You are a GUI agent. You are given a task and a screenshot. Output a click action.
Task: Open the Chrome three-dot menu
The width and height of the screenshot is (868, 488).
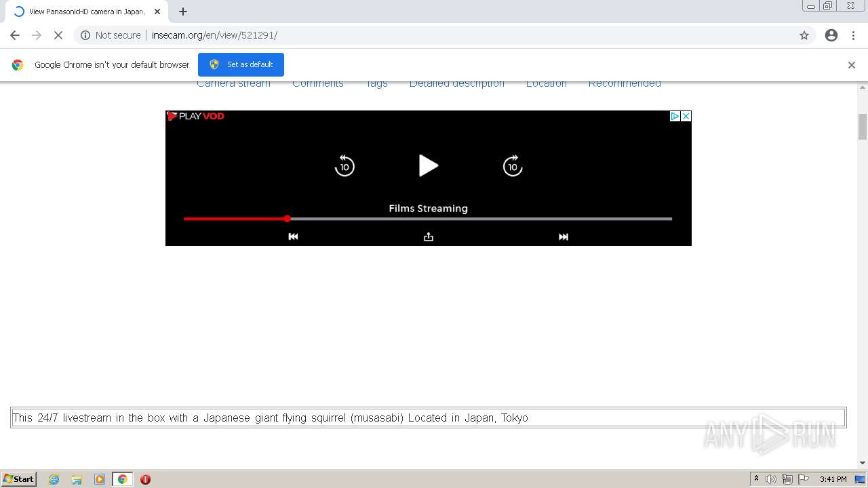click(853, 35)
